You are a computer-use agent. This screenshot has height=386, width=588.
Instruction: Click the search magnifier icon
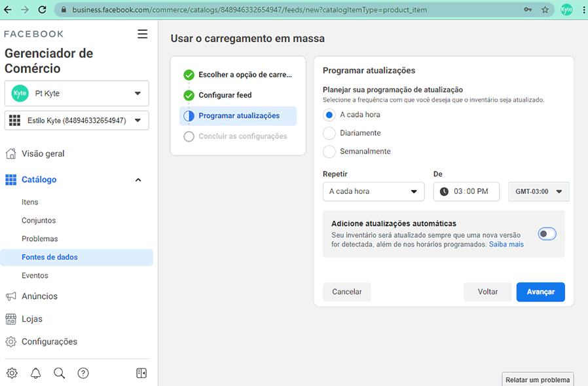click(59, 373)
